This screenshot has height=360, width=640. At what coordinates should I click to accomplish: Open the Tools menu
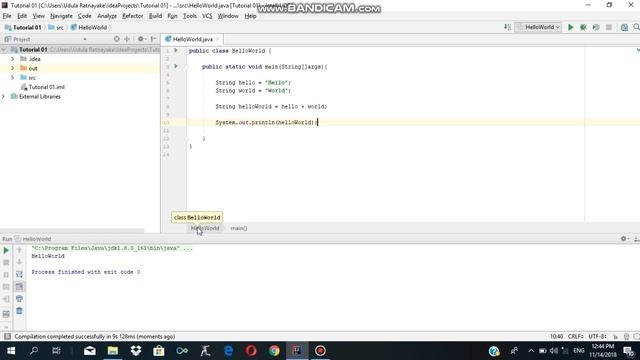pyautogui.click(x=190, y=16)
